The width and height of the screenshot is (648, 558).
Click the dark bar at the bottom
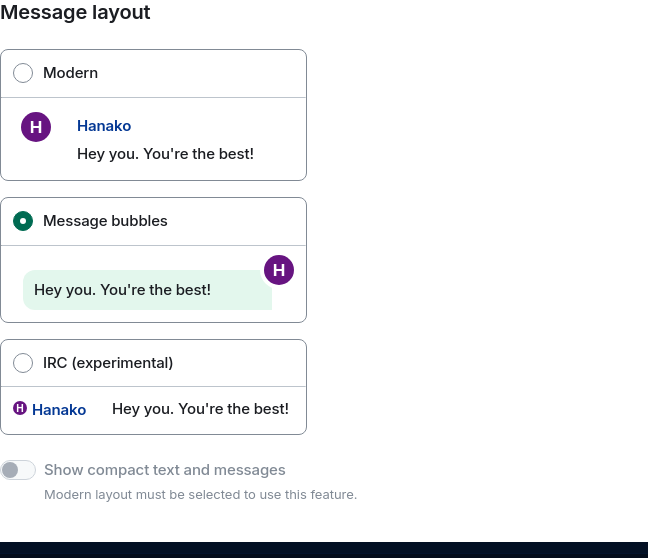(324, 549)
